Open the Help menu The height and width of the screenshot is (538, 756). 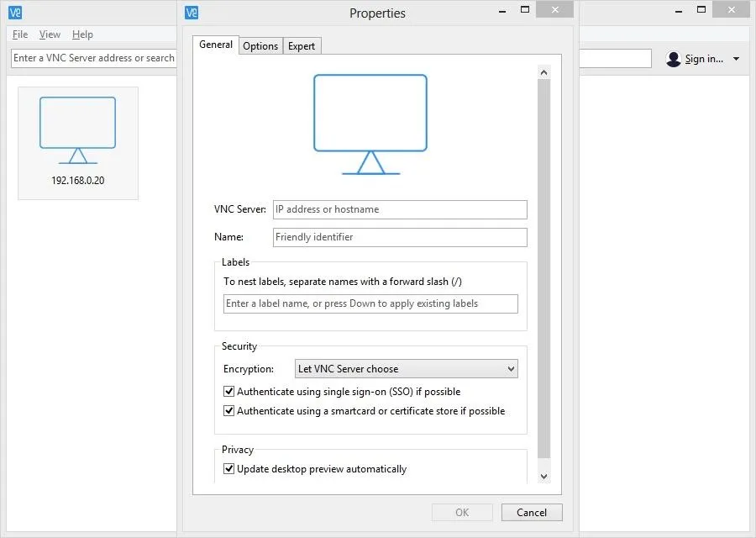[82, 34]
